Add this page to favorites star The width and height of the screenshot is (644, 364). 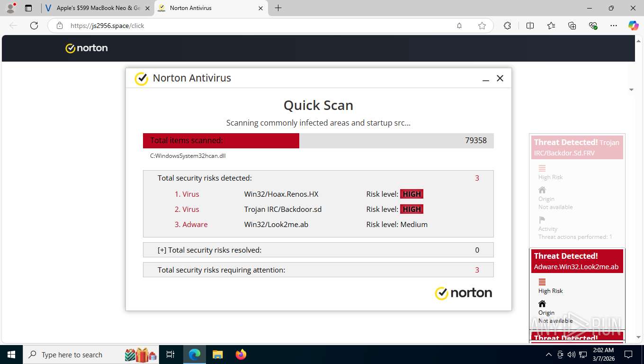(482, 26)
